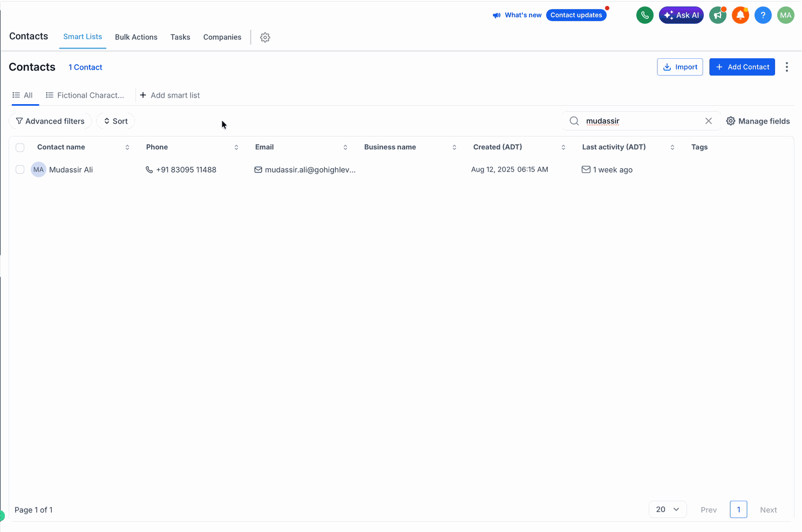
Task: Click the 1 Contact count link
Action: coord(85,67)
